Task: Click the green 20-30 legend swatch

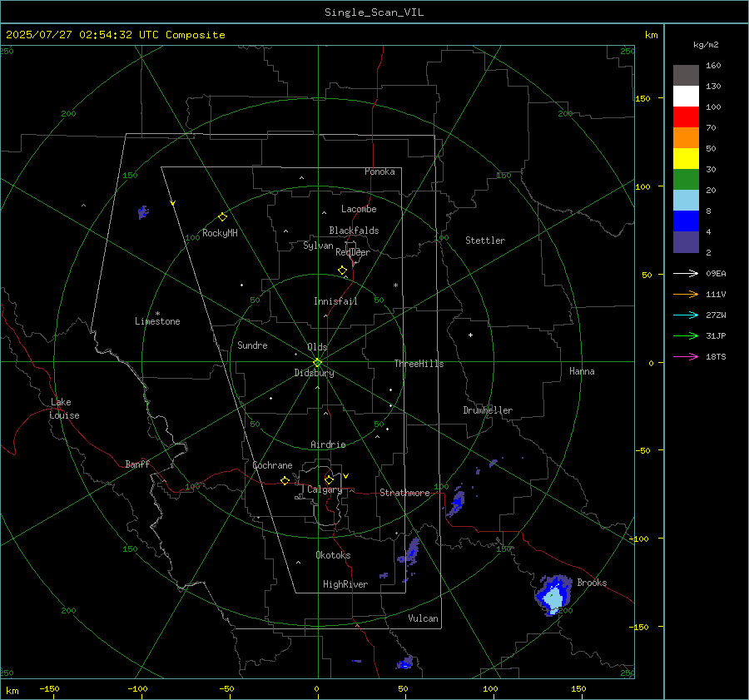Action: pos(686,179)
